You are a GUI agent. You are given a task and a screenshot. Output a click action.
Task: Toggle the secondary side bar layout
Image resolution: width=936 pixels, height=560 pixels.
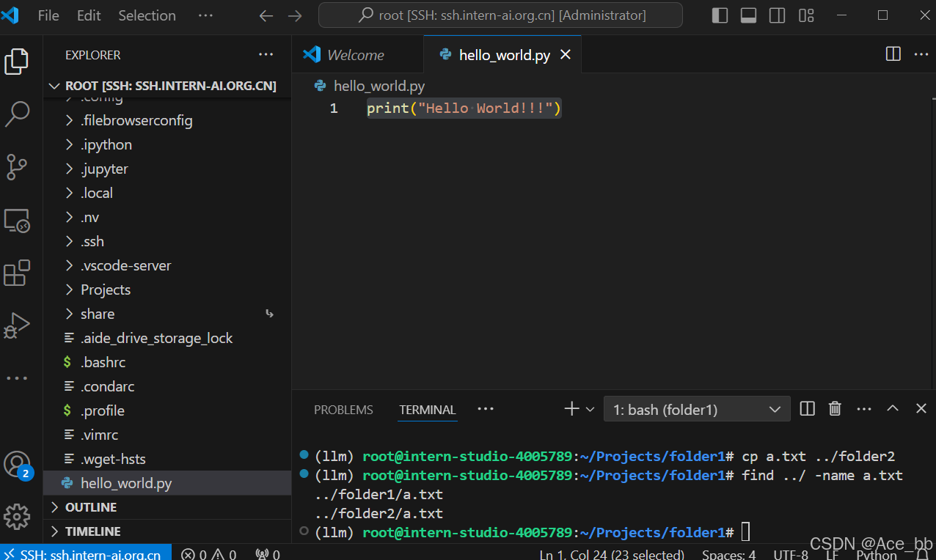[778, 15]
